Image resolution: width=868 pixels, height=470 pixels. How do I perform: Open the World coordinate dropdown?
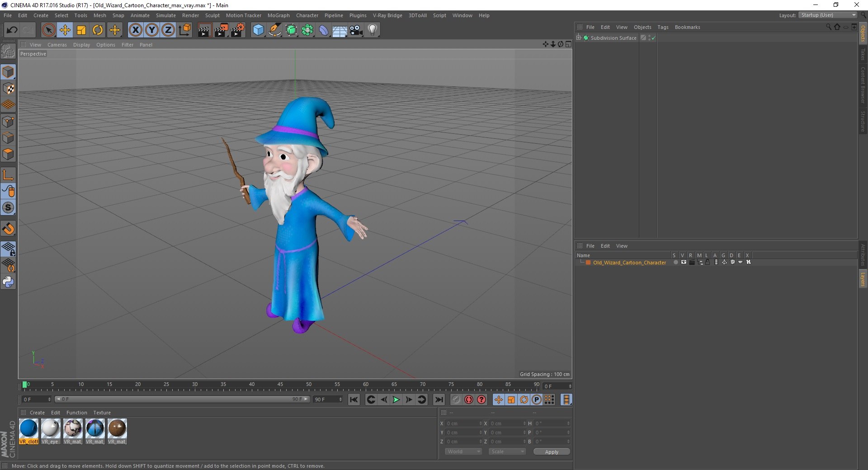coord(463,451)
